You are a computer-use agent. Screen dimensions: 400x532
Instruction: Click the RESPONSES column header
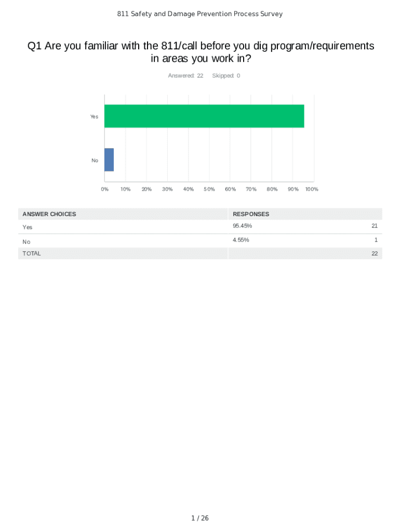coord(251,214)
